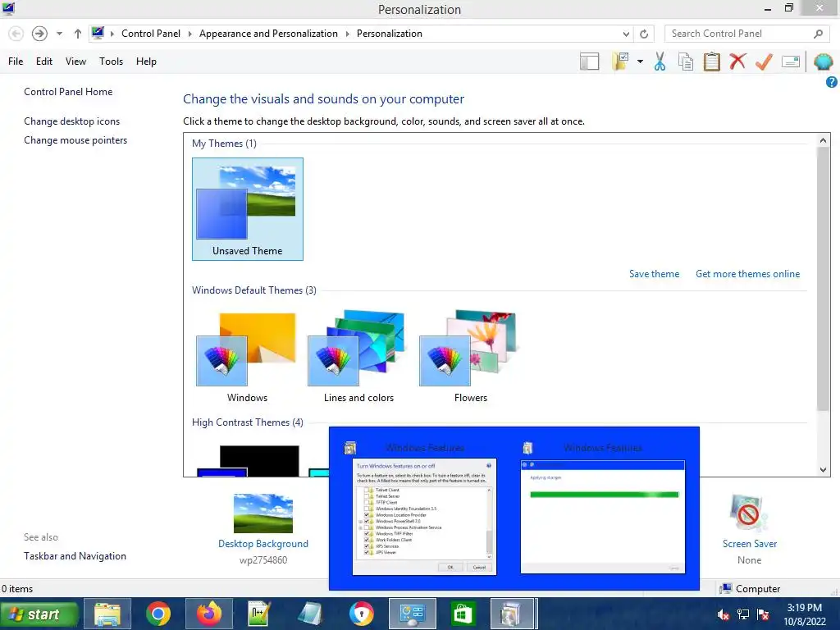This screenshot has height=630, width=840.
Task: Open File Explorer from the taskbar
Action: (107, 614)
